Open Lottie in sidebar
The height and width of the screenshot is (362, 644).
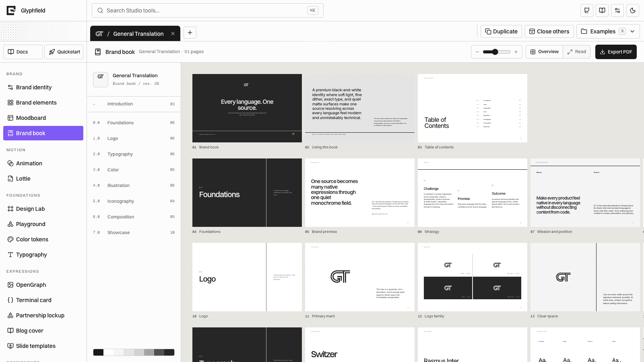43,179
